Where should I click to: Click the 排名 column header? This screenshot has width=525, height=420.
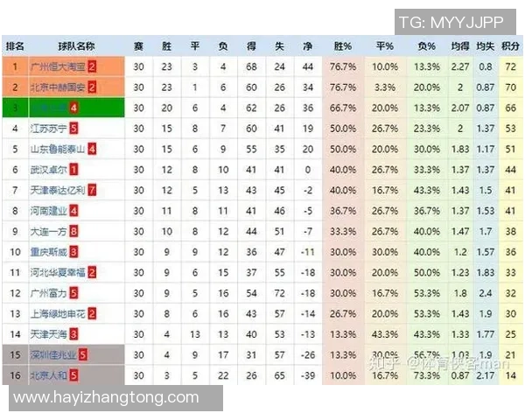[15, 45]
